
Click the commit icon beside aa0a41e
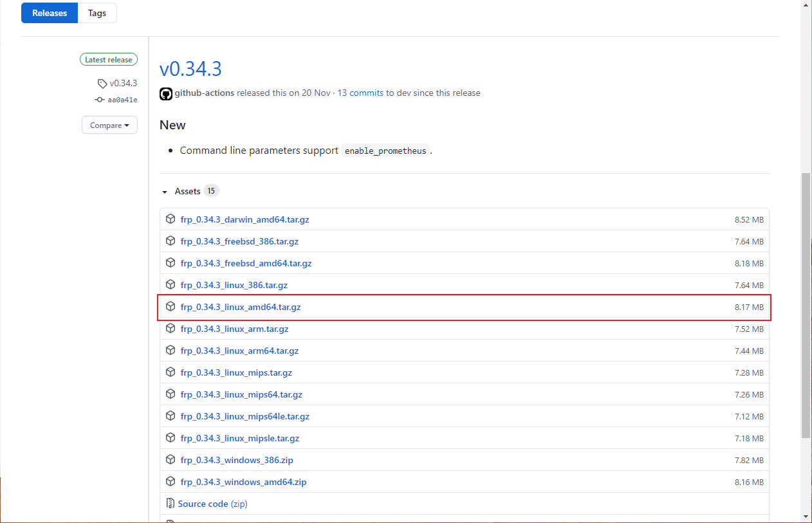(x=100, y=100)
